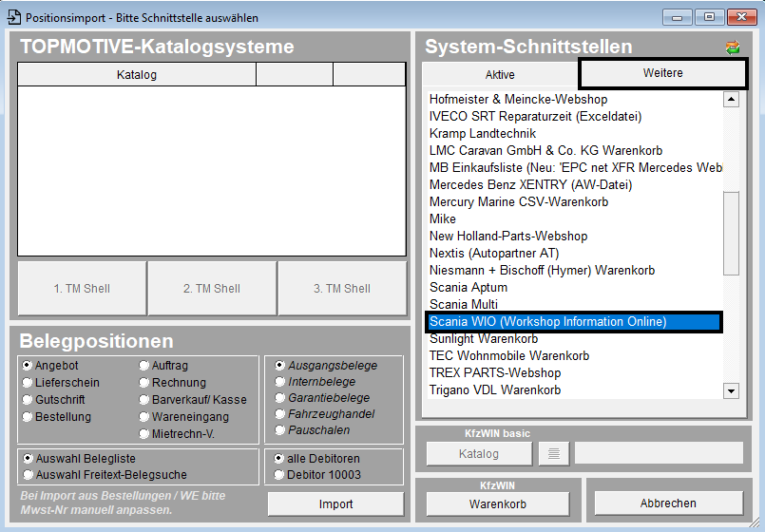This screenshot has height=532, width=765.
Task: Select Niesmann + Bischoff (Hymer) Warenkorb entry
Action: (575, 270)
